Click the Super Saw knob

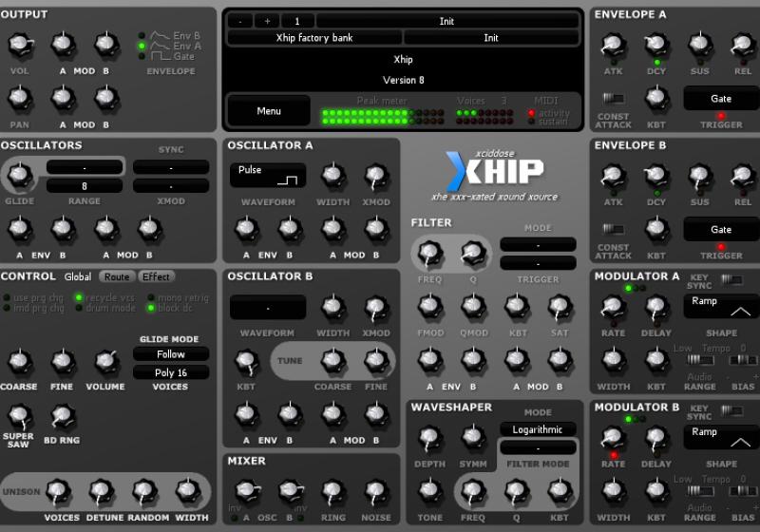click(17, 415)
